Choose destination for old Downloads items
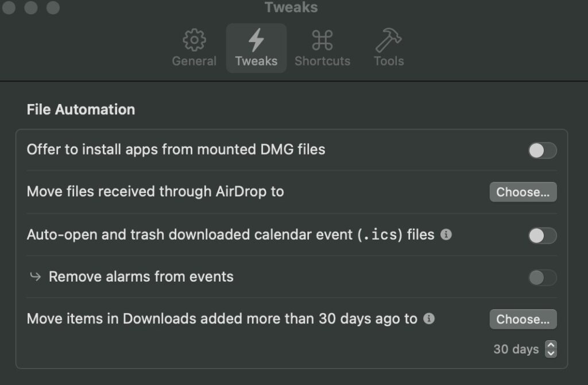The height and width of the screenshot is (385, 588). point(523,319)
